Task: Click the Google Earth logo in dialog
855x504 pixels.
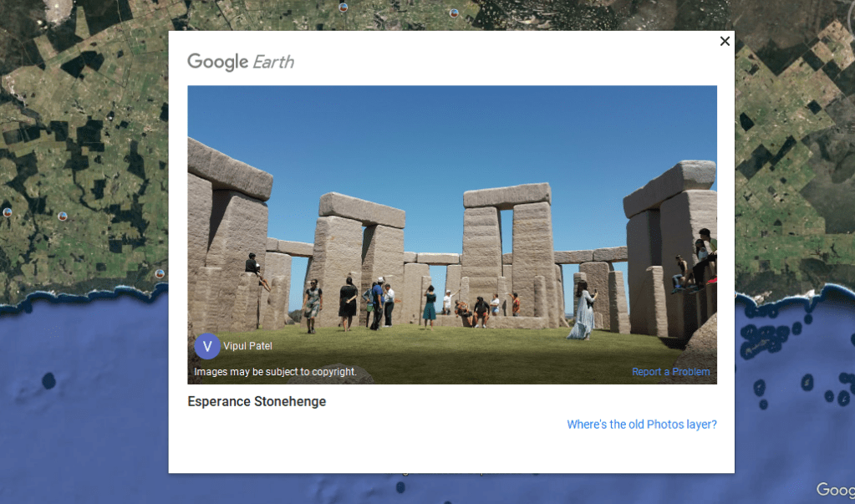Action: 241,62
